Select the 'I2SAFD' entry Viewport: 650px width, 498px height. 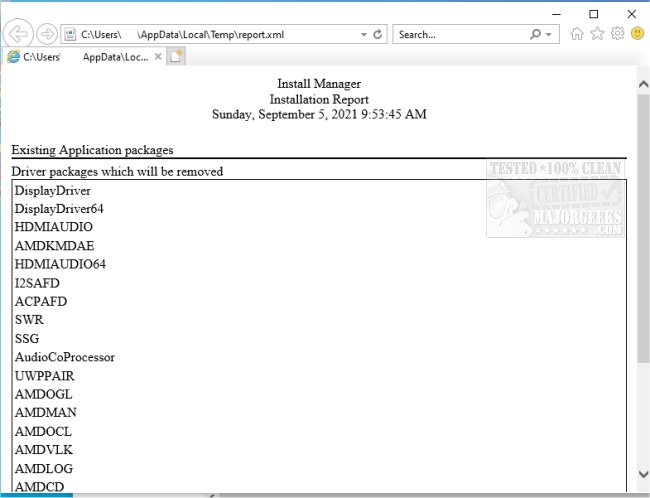click(37, 283)
